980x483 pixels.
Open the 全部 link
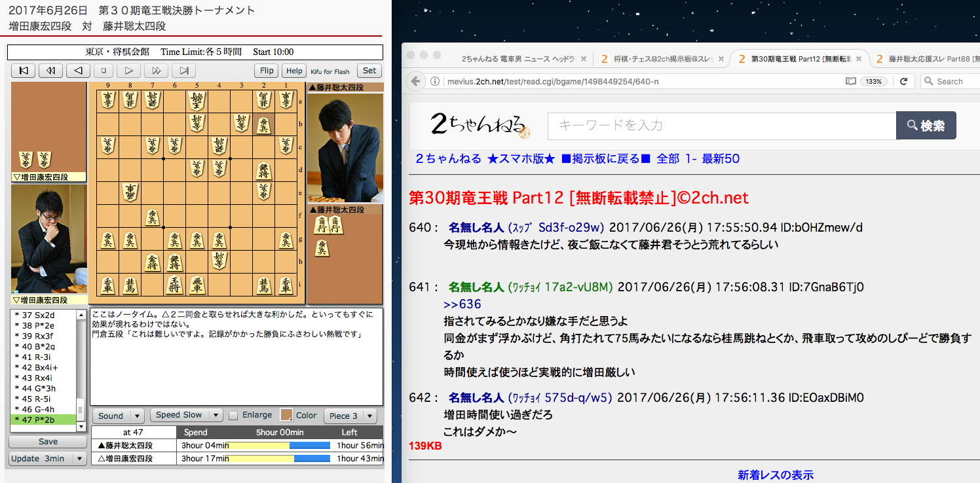click(668, 158)
